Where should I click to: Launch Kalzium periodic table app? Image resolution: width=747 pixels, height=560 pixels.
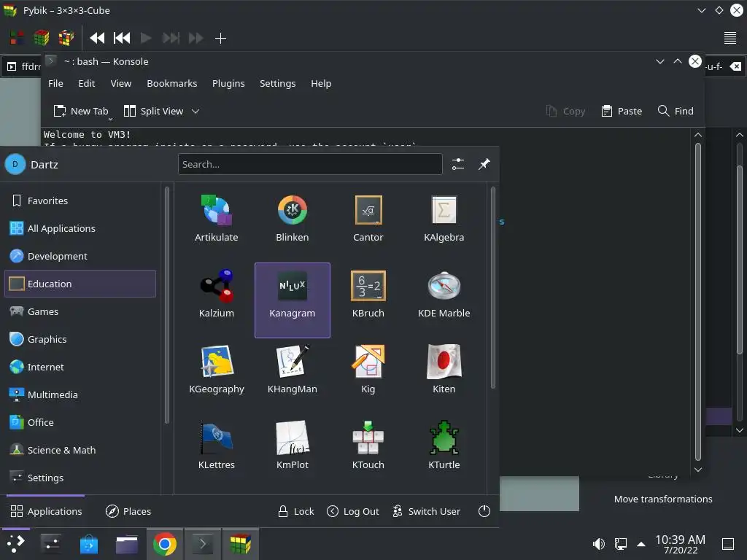tap(216, 295)
